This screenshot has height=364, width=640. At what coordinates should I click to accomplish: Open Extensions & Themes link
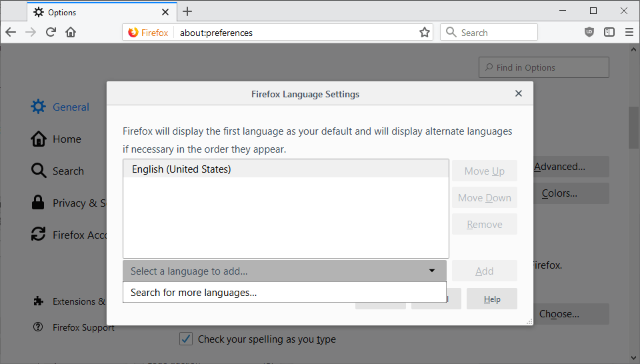[x=69, y=301]
